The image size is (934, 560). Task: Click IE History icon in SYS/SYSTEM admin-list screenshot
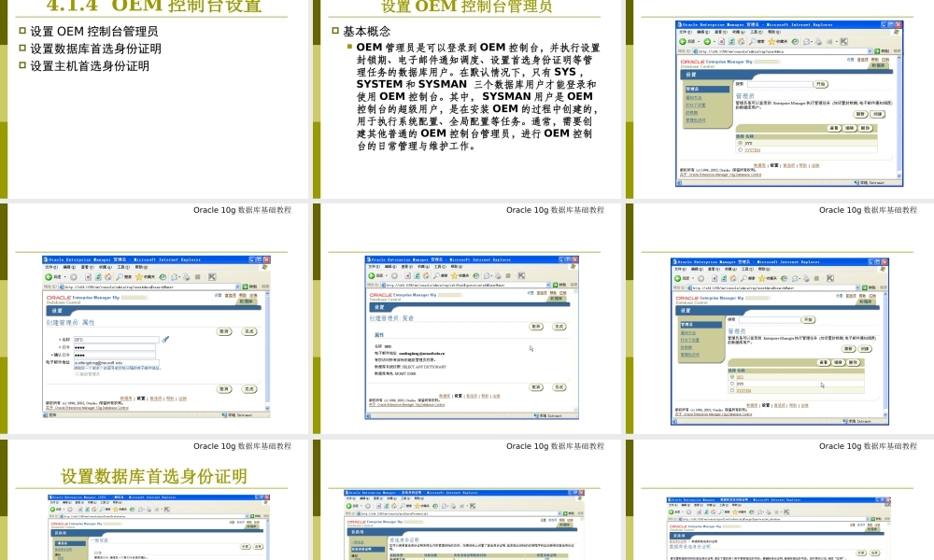[795, 42]
